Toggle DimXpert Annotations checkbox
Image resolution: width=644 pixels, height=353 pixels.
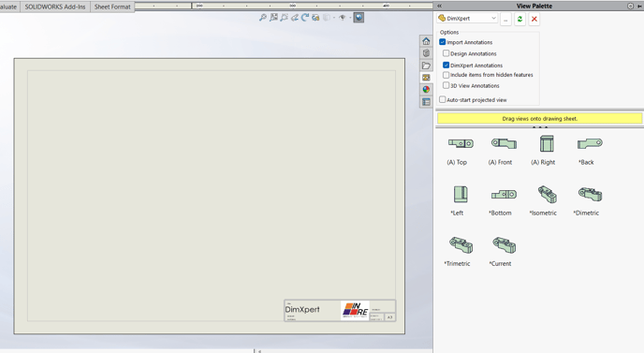click(x=446, y=65)
